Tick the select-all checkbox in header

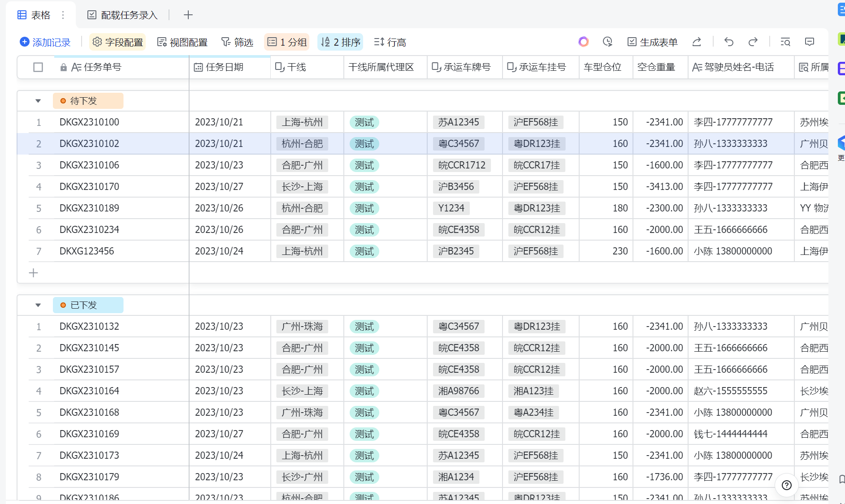tap(38, 67)
